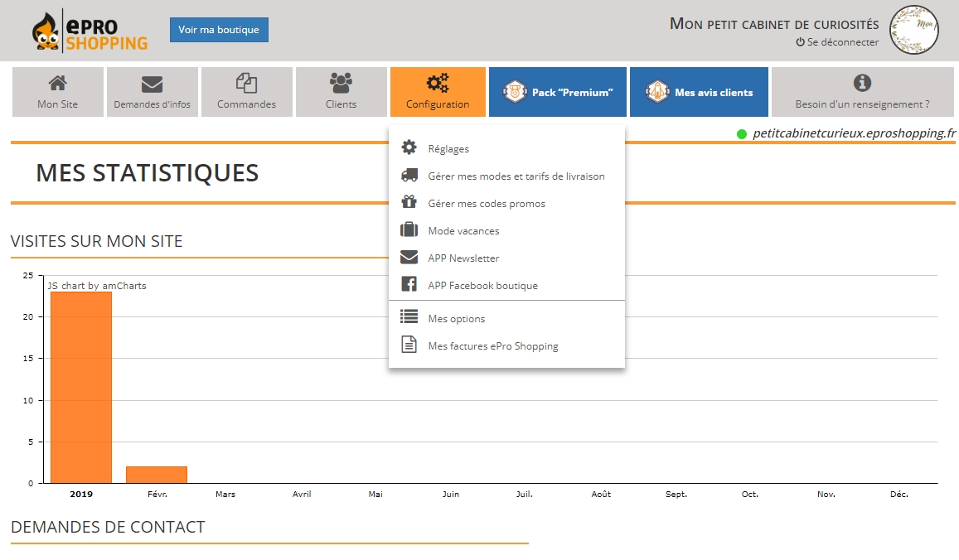The image size is (959, 560).
Task: Go to the Commandes tab
Action: click(246, 92)
